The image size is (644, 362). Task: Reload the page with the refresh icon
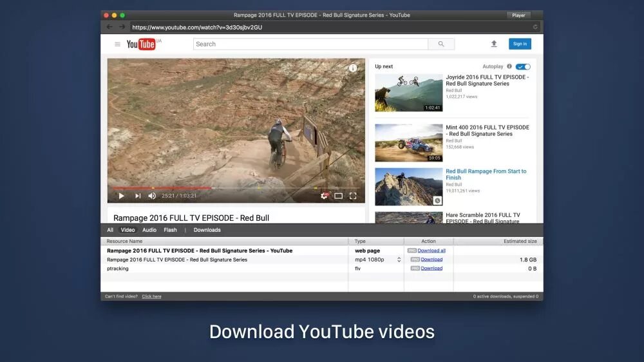(x=535, y=27)
